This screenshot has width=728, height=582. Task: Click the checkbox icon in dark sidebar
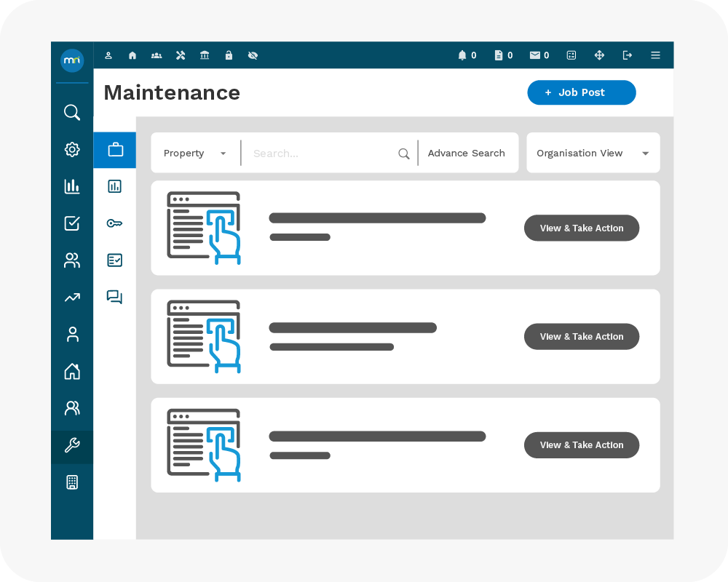click(72, 223)
